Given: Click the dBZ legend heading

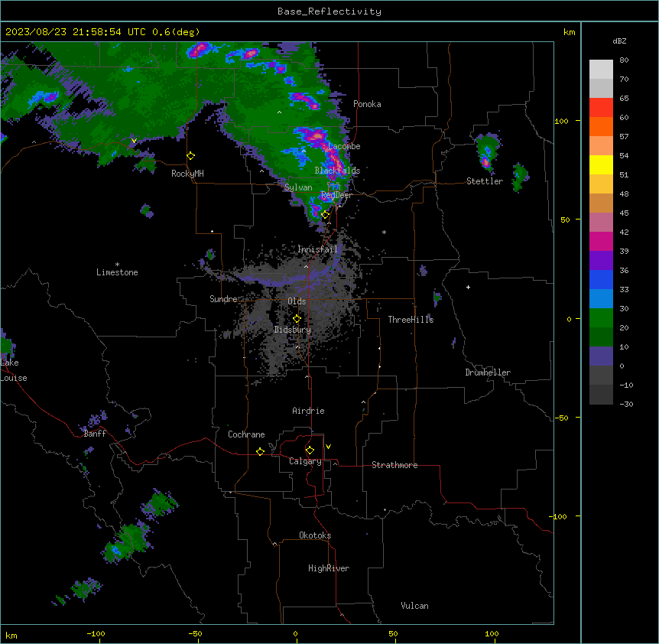Looking at the screenshot, I should point(619,41).
